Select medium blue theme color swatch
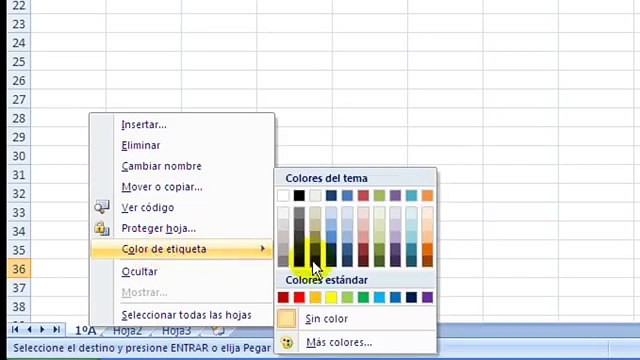Viewport: 640px width, 360px height. coord(347,196)
